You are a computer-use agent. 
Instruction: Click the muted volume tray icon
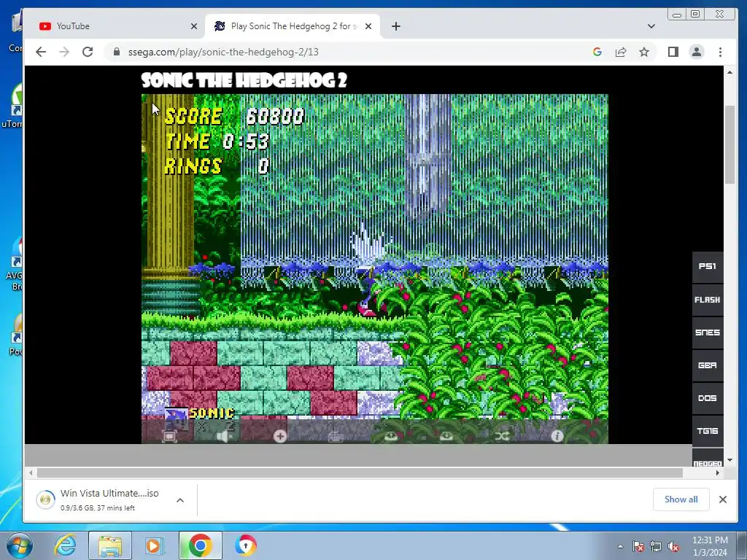point(673,547)
